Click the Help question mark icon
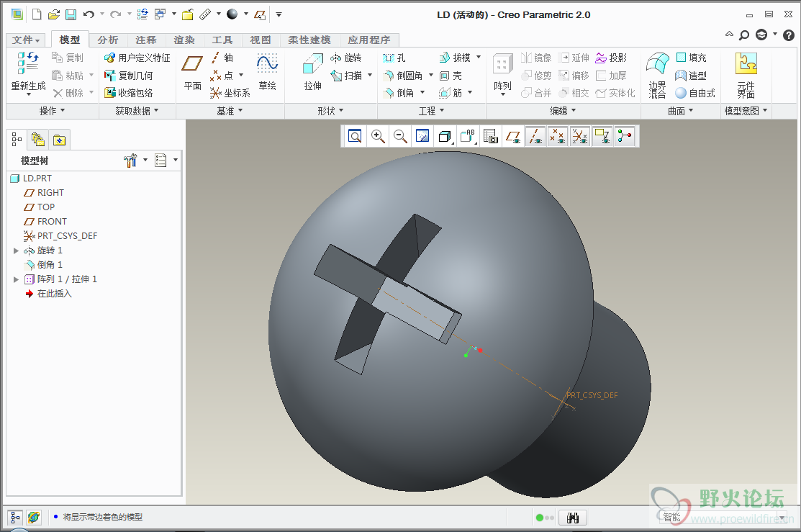 click(789, 35)
